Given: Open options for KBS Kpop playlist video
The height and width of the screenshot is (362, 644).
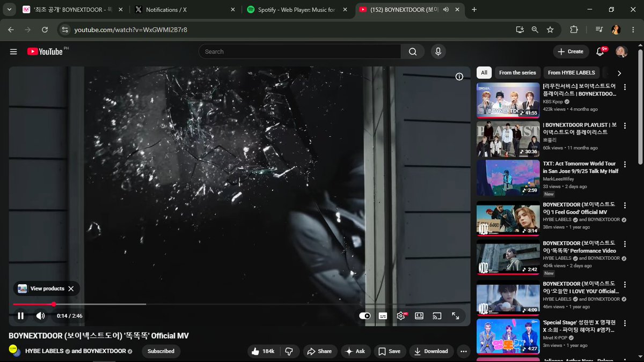Looking at the screenshot, I should coord(625,87).
